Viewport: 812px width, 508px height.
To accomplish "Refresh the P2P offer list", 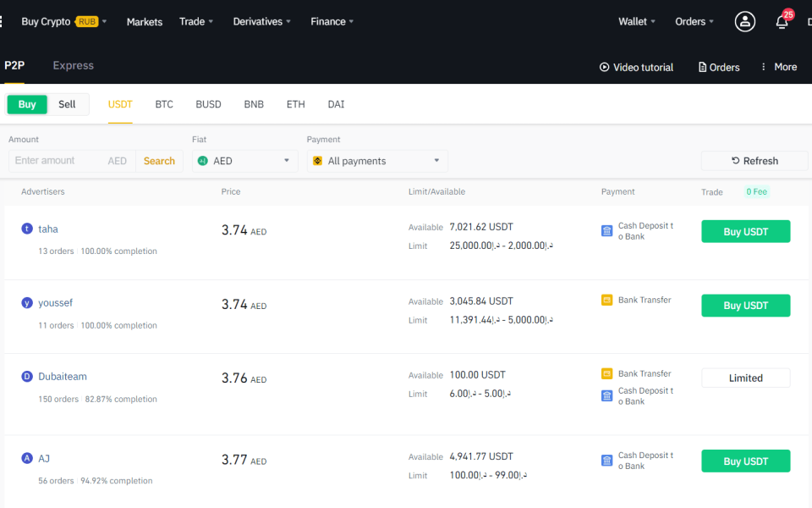I will click(x=754, y=160).
